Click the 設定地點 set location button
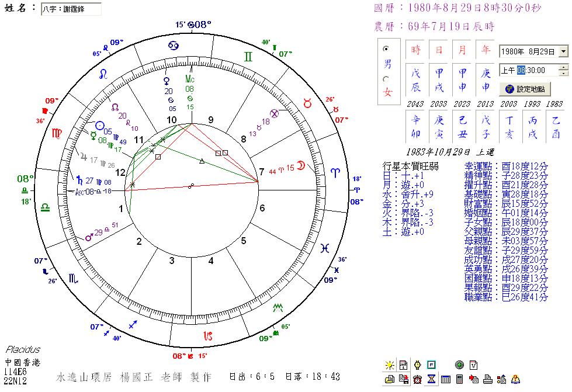572x392 pixels. pyautogui.click(x=525, y=89)
